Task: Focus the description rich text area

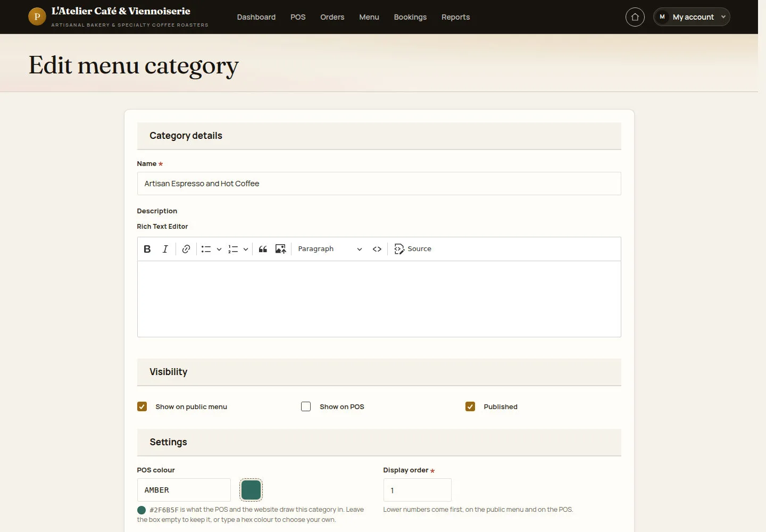Action: tap(379, 299)
